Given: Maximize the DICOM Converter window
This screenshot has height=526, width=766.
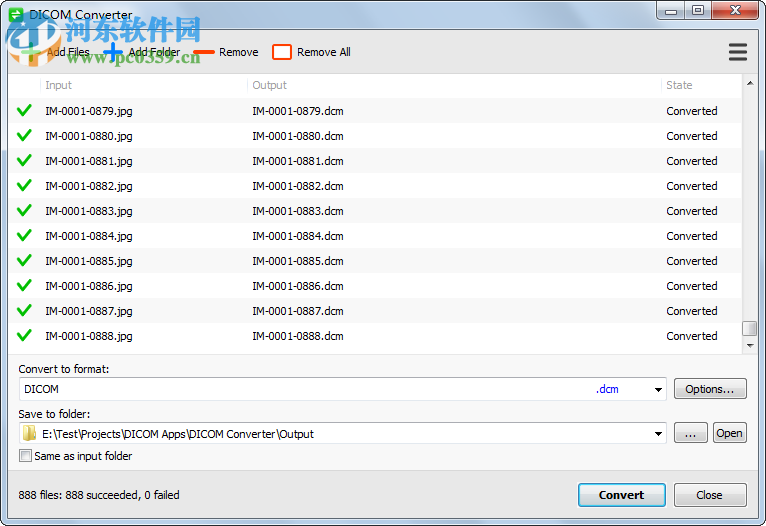Looking at the screenshot, I should click(x=698, y=10).
